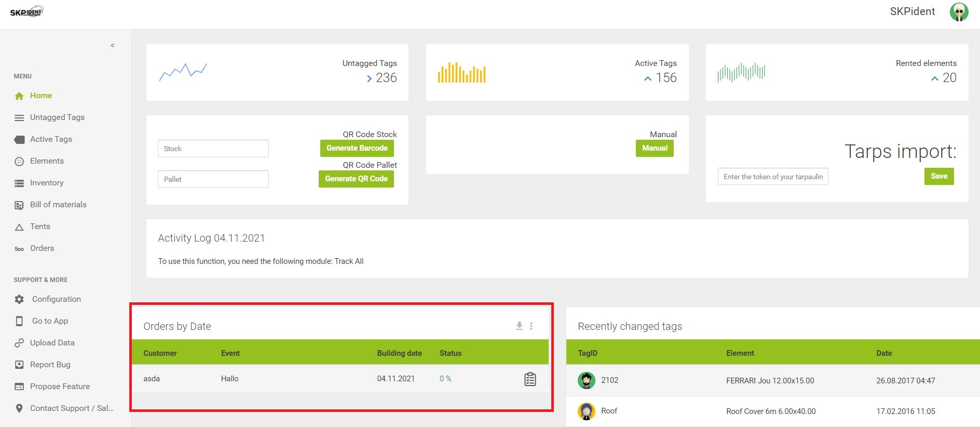
Task: Click the Active Tags label icon
Action: tap(19, 139)
